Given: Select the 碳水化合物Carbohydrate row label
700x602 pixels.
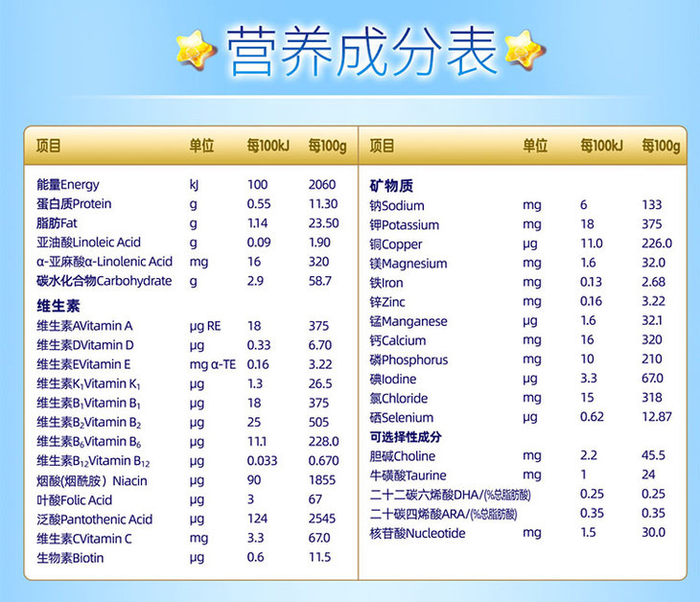Looking at the screenshot, I should pyautogui.click(x=104, y=281).
